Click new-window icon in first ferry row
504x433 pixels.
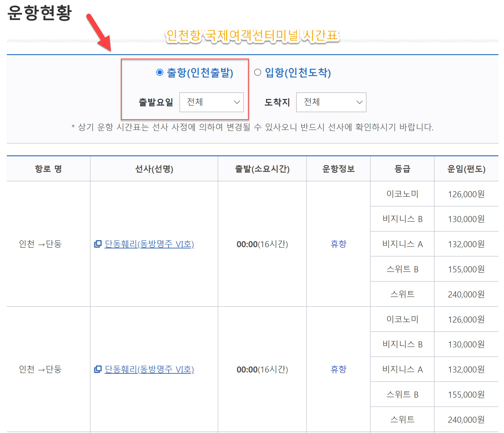click(x=98, y=244)
